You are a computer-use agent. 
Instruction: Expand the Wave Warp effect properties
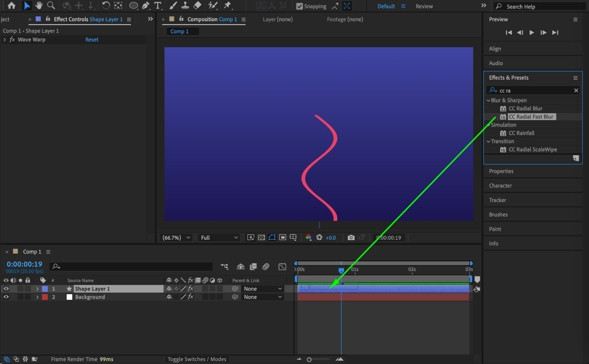pyautogui.click(x=4, y=39)
